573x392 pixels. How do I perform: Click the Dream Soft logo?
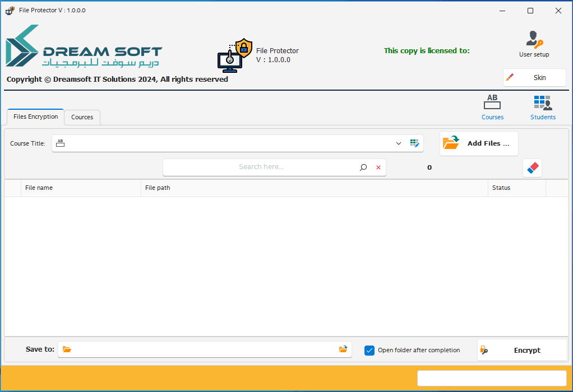84,46
